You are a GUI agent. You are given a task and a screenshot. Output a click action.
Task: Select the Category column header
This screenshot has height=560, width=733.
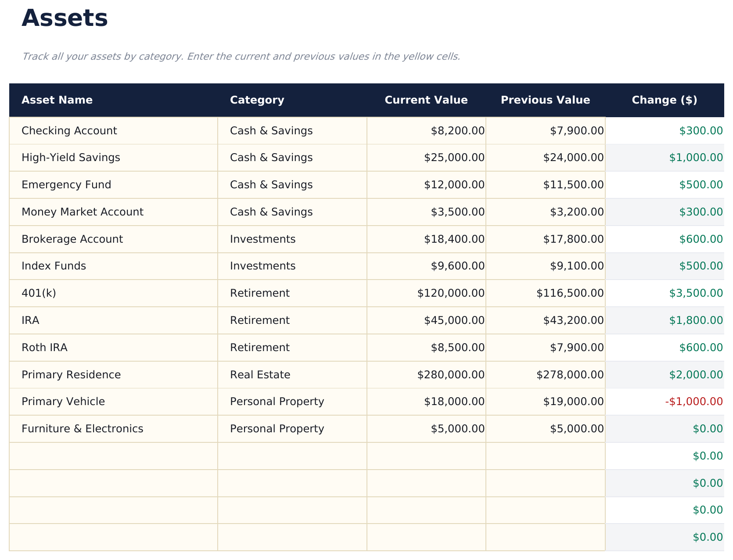(257, 100)
